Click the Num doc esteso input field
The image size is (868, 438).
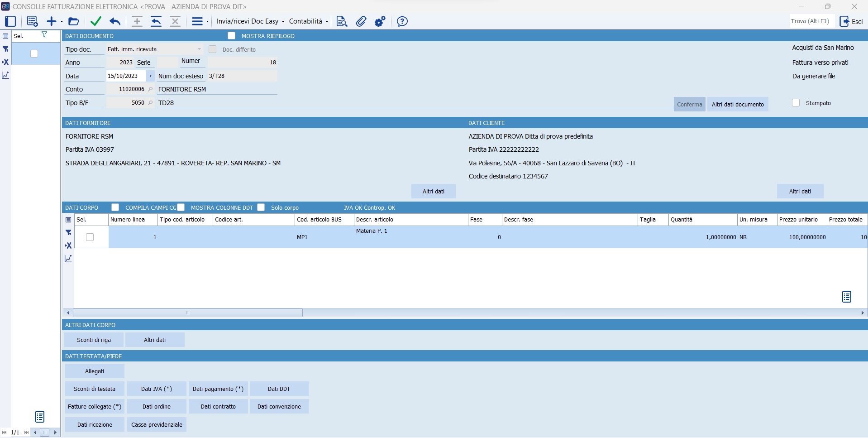tap(242, 76)
